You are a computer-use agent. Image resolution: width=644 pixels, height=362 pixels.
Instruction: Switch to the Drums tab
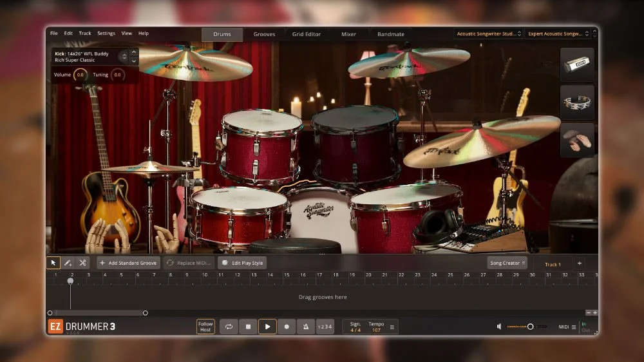[x=222, y=34]
